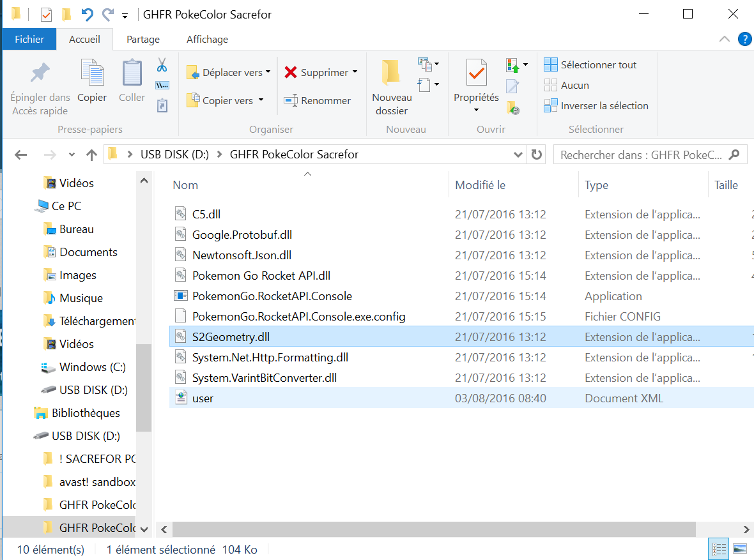Switch to details view icon in status bar
Viewport: 754px width, 560px height.
coord(719,549)
